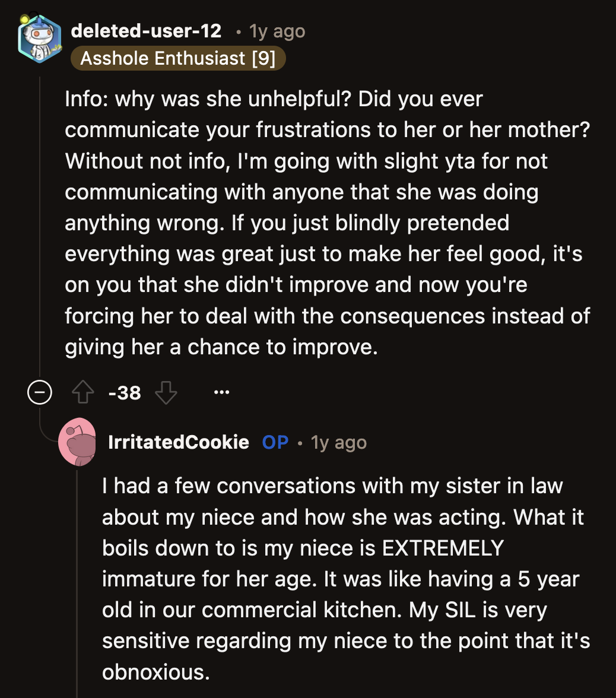Click the 1y ago timestamp on the top comment
This screenshot has height=698, width=616.
click(x=275, y=31)
